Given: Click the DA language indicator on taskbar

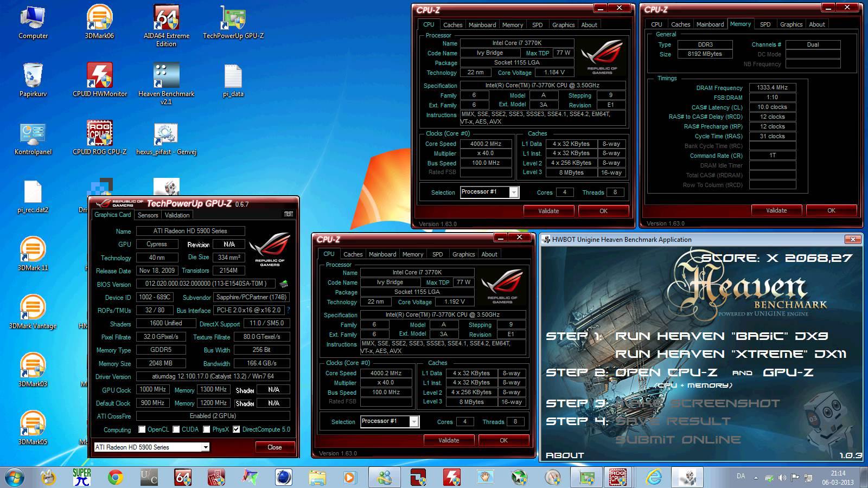Looking at the screenshot, I should tap(741, 476).
